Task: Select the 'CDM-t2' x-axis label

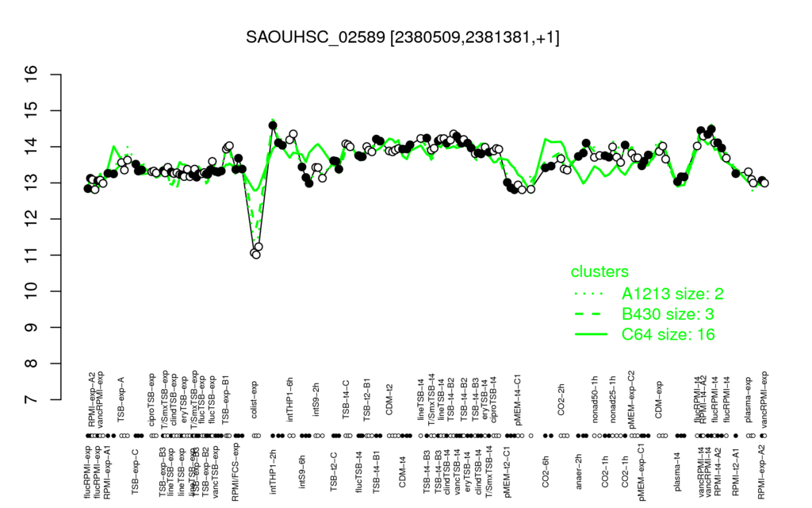Action: [x=390, y=401]
